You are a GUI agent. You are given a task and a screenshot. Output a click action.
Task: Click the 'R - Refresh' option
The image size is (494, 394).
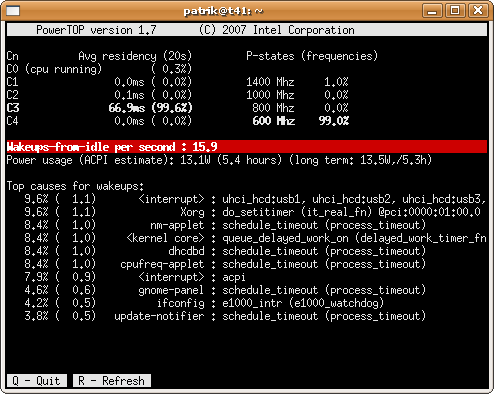pos(112,381)
